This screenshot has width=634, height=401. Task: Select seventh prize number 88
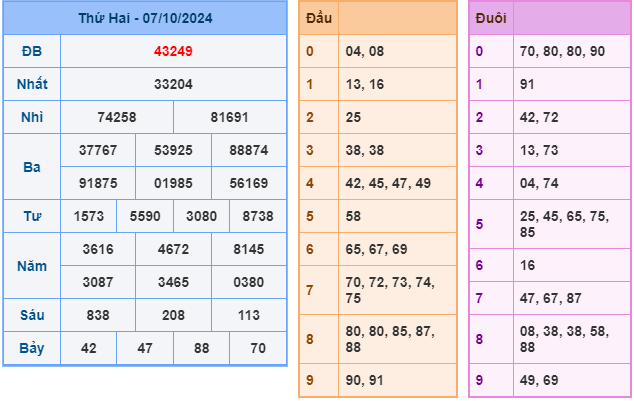[x=201, y=348]
